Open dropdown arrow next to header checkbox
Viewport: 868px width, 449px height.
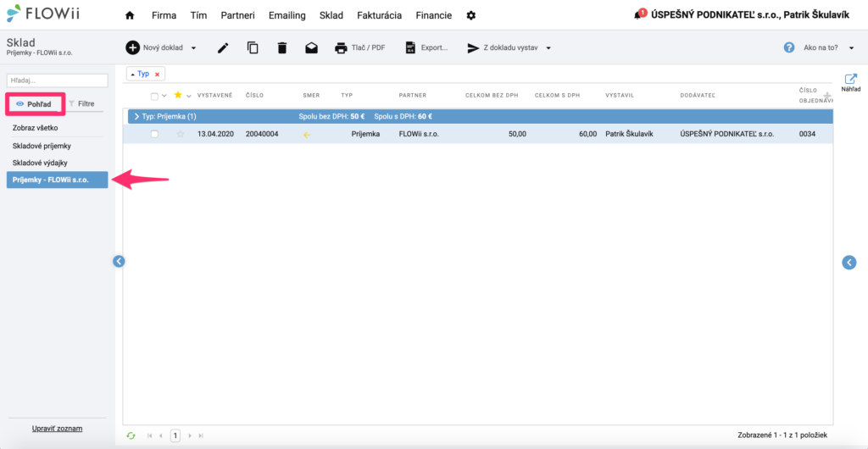[x=164, y=97]
